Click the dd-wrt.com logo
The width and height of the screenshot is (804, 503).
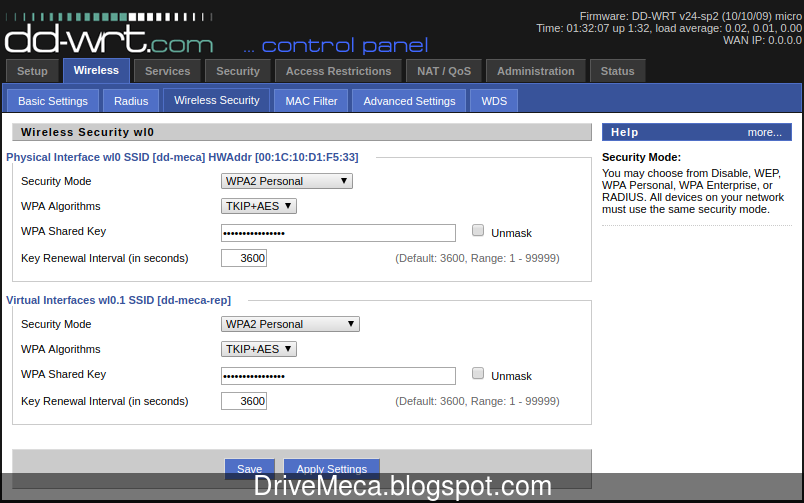click(109, 34)
